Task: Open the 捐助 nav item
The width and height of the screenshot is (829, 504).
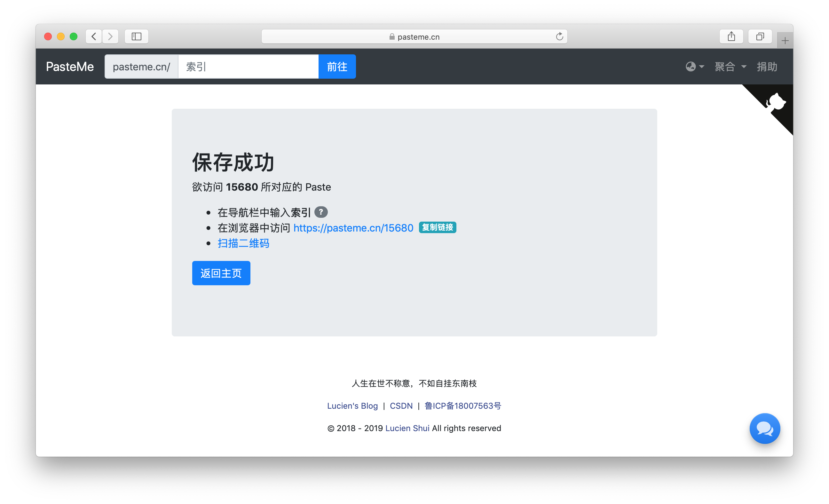Action: coord(767,67)
